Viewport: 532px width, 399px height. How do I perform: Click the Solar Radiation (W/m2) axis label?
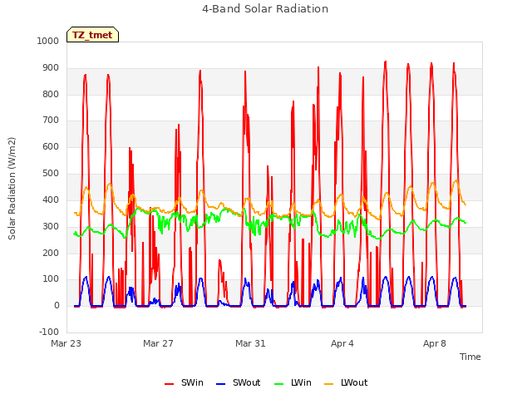point(12,189)
